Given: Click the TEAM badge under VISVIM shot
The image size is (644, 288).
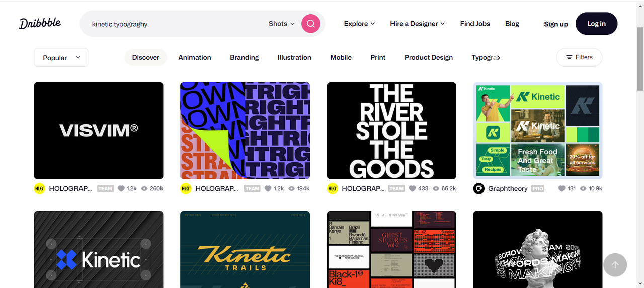Looking at the screenshot, I should 105,188.
